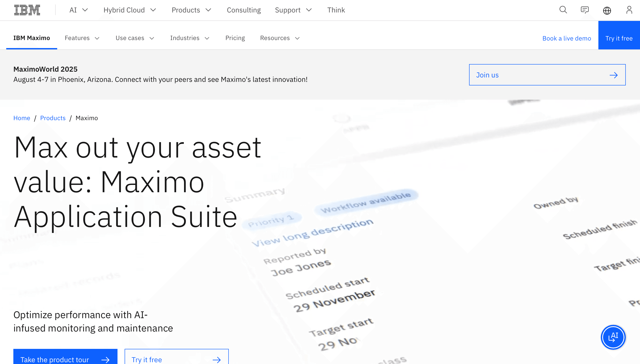Viewport: 640px width, 364px height.
Task: Click the globe locale selector icon
Action: (607, 10)
